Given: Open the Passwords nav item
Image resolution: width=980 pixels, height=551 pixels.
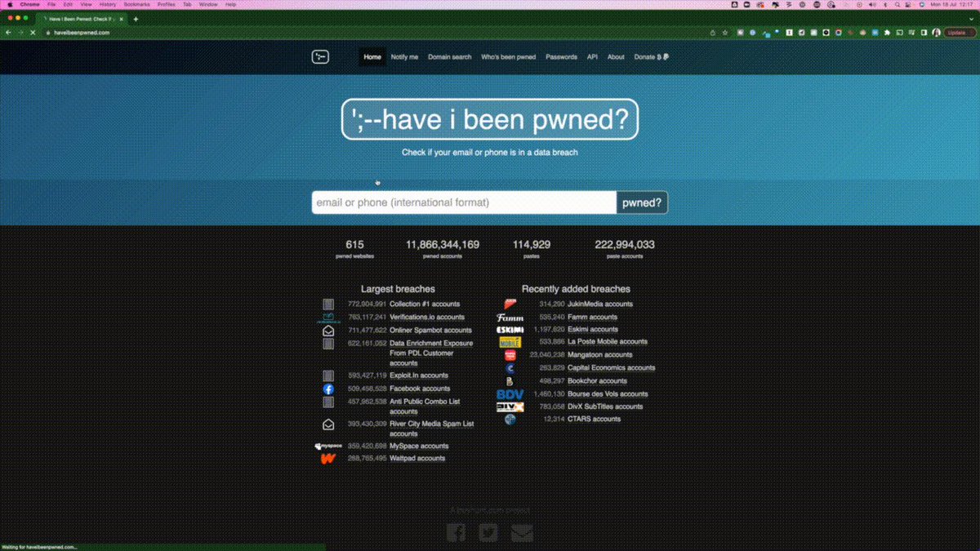Looking at the screenshot, I should (562, 57).
